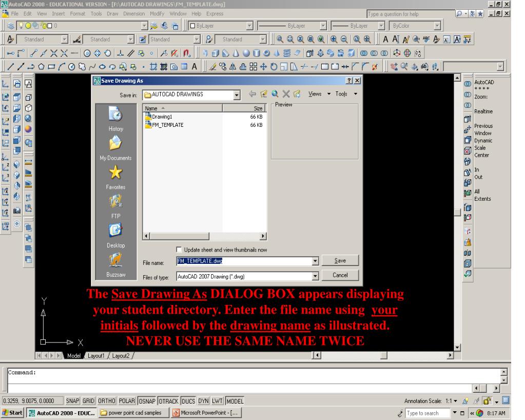Click the Delete X icon in dialog toolbar
525x420 pixels.
coord(286,94)
